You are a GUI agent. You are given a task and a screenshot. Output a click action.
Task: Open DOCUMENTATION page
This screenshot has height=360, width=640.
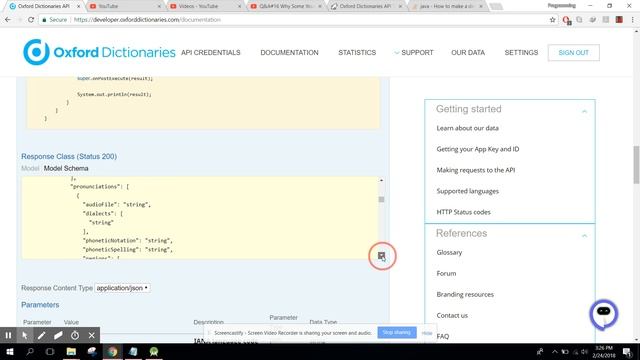tap(289, 53)
